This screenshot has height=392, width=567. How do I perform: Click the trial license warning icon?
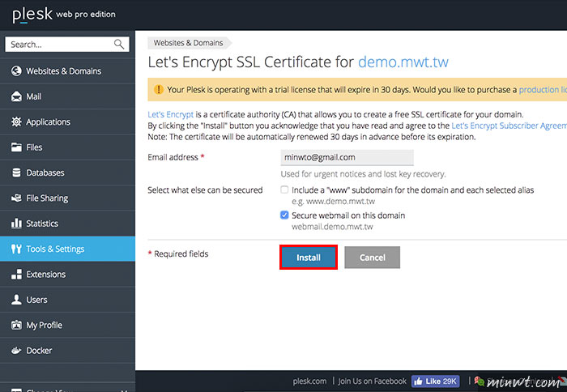pyautogui.click(x=159, y=89)
